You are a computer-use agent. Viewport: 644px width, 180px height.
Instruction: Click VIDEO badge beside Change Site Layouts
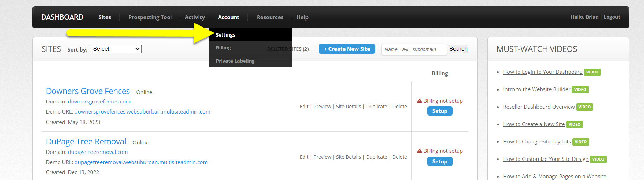coord(581,142)
